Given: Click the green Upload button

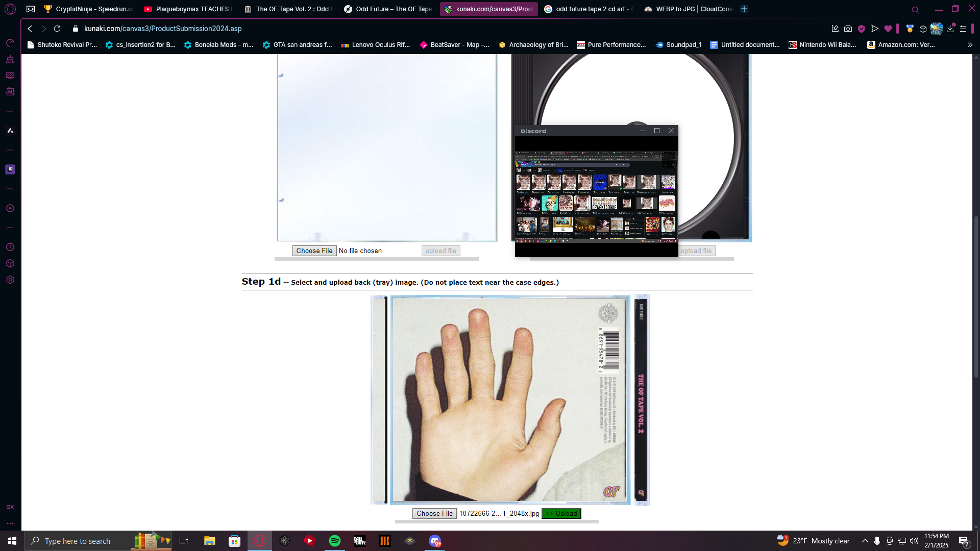Looking at the screenshot, I should click(x=561, y=513).
